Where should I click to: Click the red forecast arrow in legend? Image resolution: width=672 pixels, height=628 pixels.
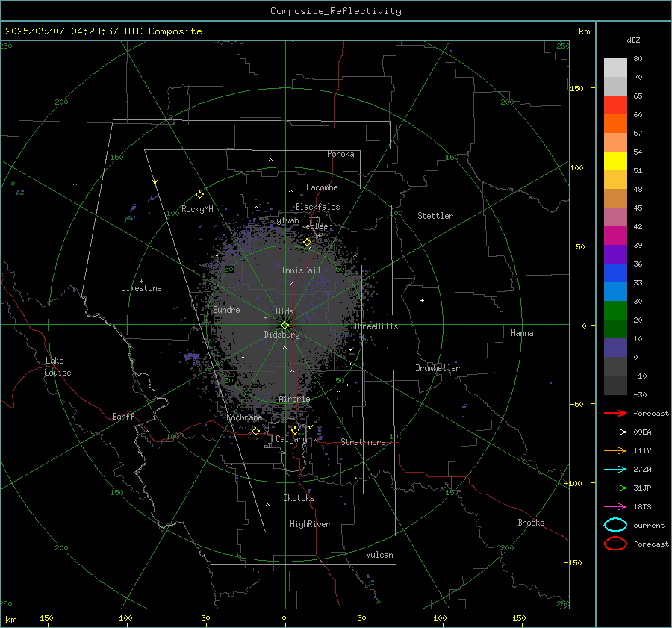(615, 413)
